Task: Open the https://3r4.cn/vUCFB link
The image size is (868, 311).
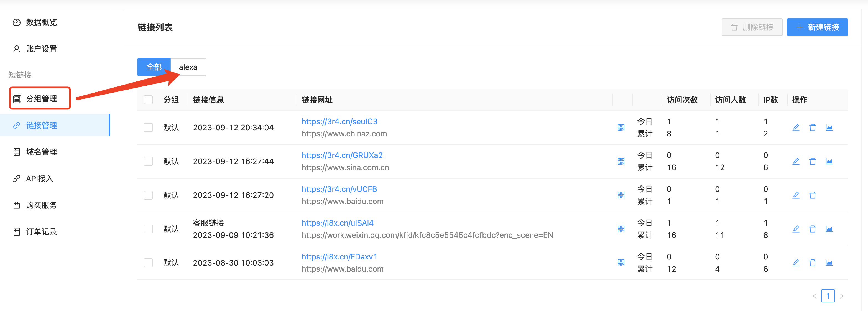Action: point(339,189)
